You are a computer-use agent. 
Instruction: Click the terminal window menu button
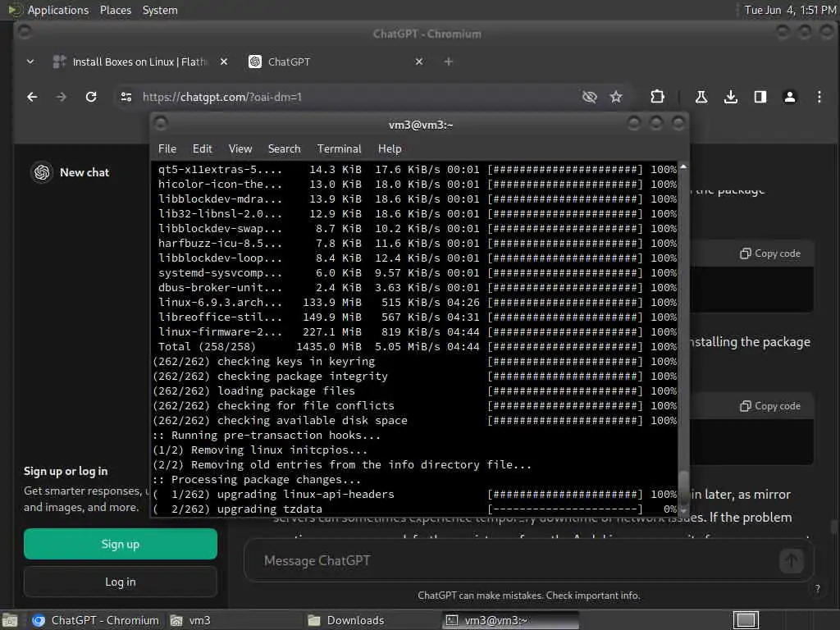tap(161, 124)
